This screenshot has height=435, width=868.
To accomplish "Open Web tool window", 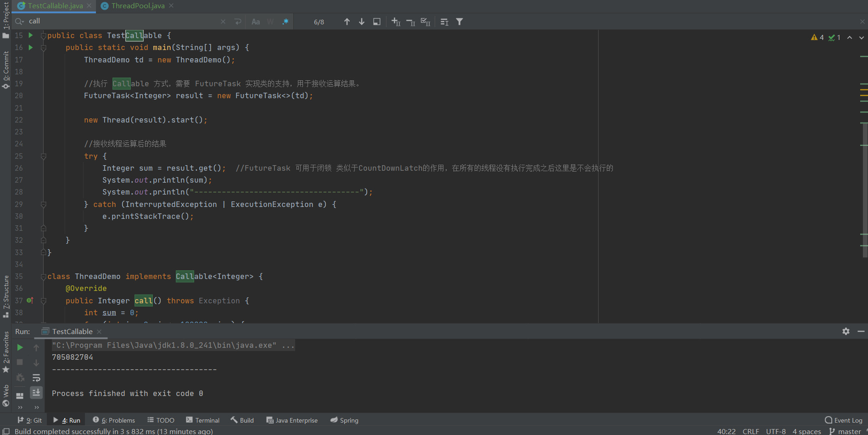I will point(6,396).
